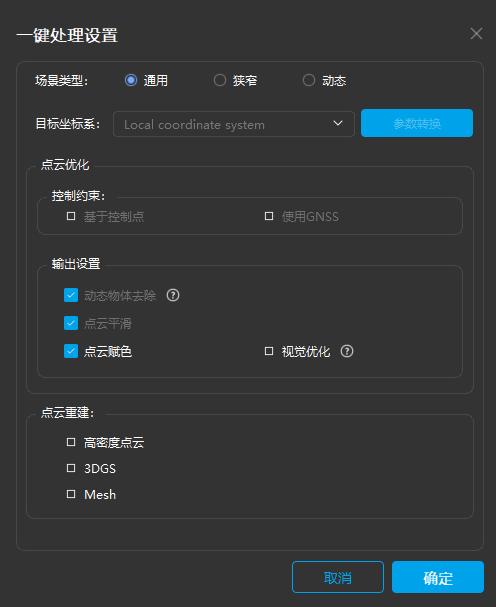The height and width of the screenshot is (607, 496).
Task: Show help for 视觉优化
Action: pos(347,351)
